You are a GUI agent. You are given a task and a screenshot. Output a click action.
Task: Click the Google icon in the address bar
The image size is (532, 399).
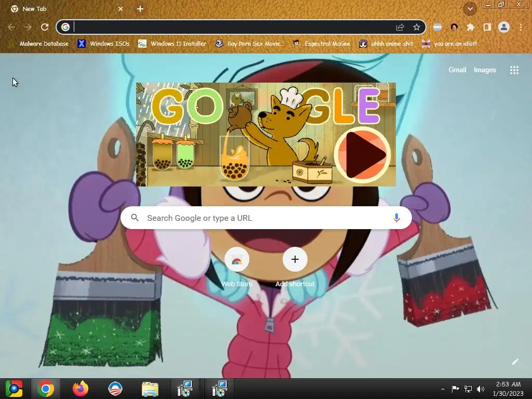[x=65, y=27]
